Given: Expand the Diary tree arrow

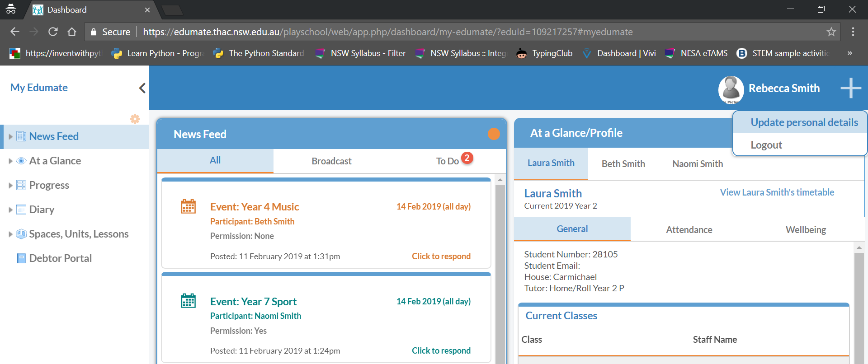Looking at the screenshot, I should pyautogui.click(x=10, y=210).
